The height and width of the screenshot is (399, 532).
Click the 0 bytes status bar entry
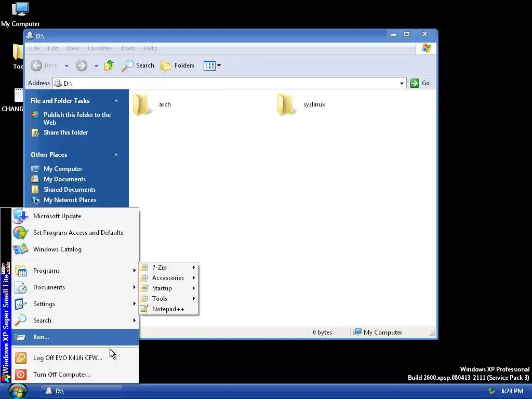322,332
